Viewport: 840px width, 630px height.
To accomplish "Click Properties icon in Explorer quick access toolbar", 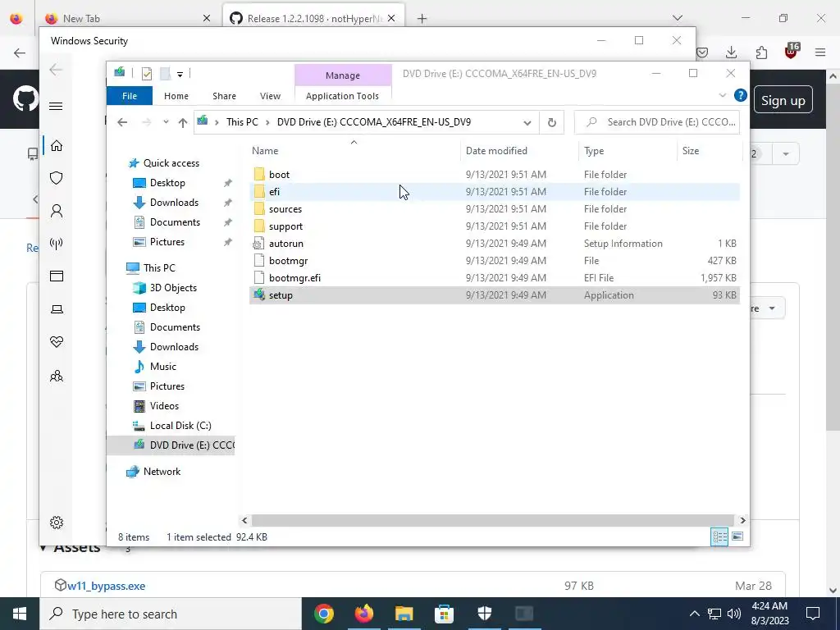I will click(146, 73).
